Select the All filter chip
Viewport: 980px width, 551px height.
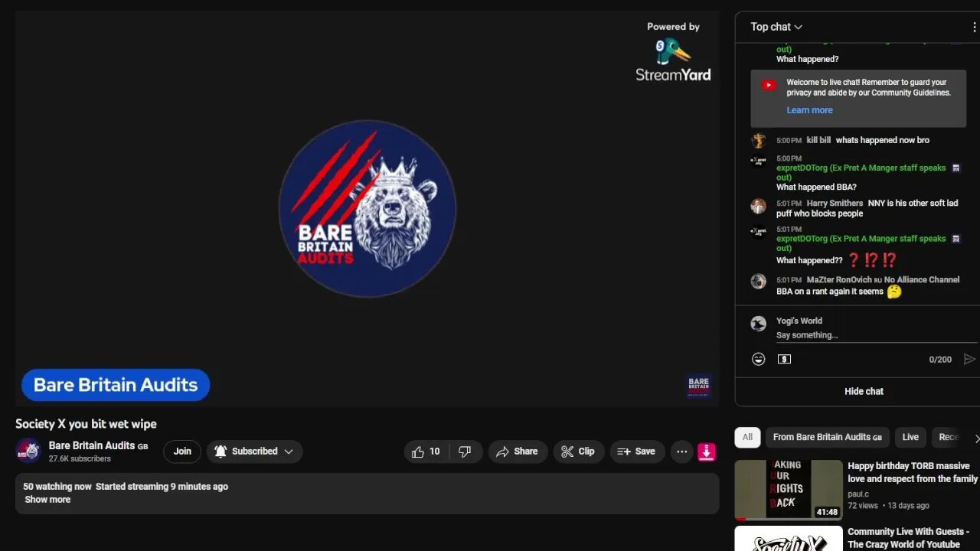[747, 437]
